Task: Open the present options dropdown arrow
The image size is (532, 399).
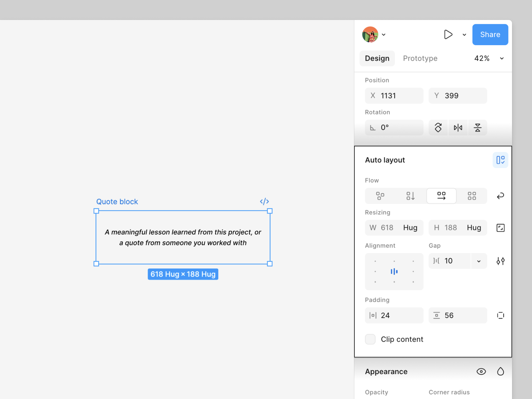Action: pyautogui.click(x=464, y=35)
